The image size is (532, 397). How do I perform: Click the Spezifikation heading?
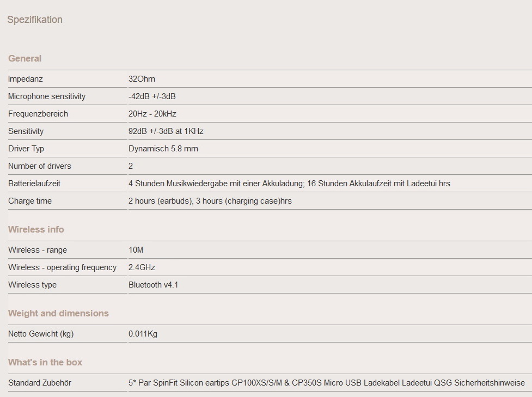(35, 20)
